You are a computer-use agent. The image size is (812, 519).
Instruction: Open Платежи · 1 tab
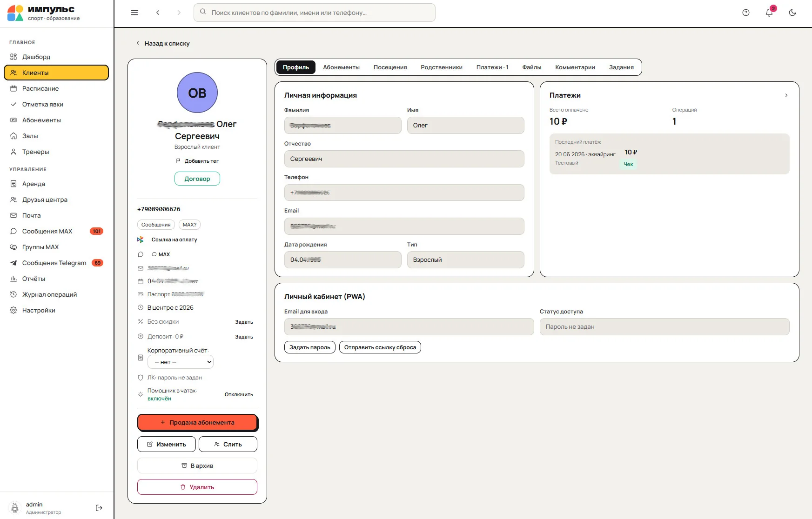[x=492, y=67]
